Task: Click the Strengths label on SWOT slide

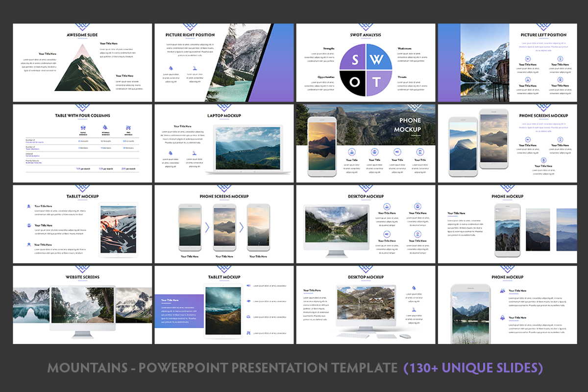Action: tap(328, 49)
